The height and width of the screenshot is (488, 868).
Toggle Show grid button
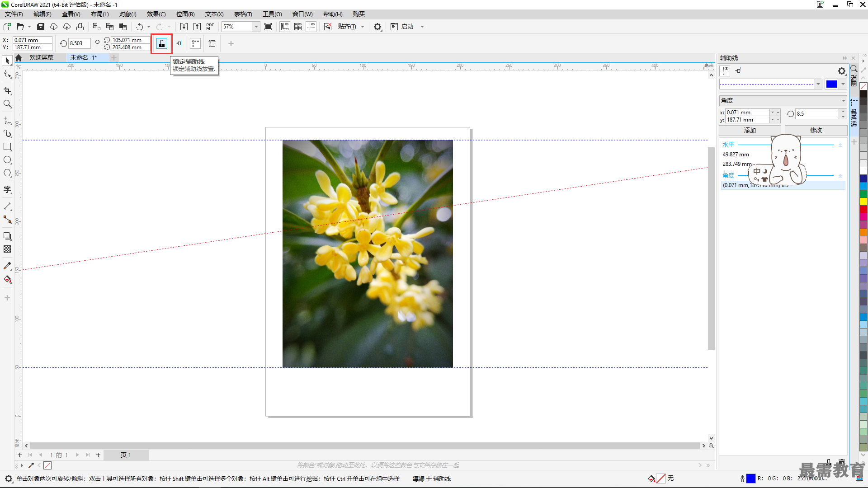(298, 27)
